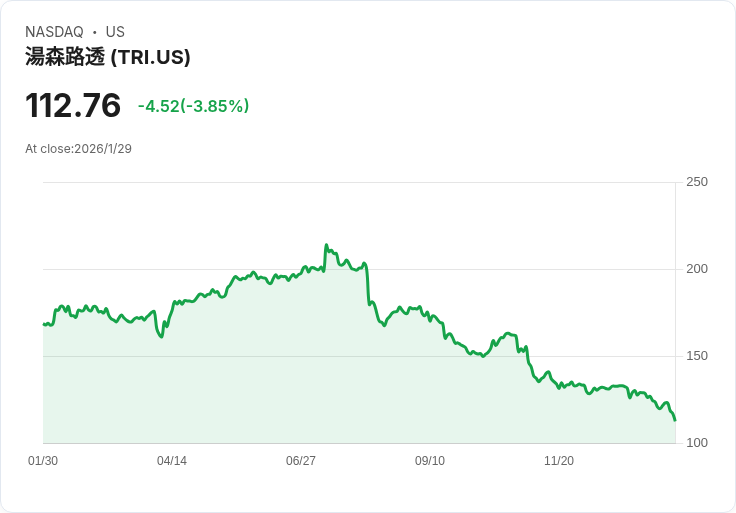The image size is (736, 513).
Task: Click the -4.52(-3.85%) price change
Action: [193, 106]
